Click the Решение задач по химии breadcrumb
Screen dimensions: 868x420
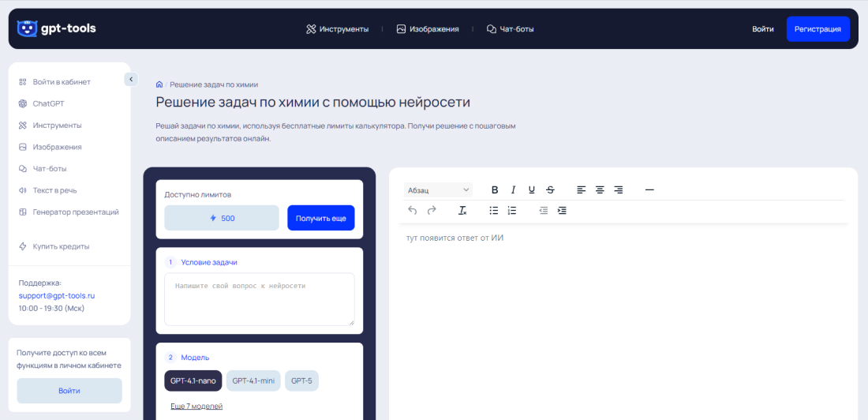tap(214, 84)
